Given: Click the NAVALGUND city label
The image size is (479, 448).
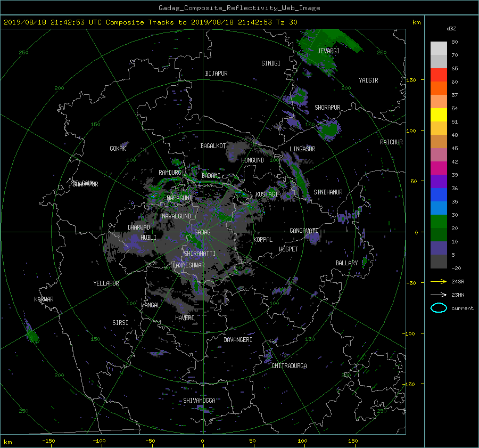Looking at the screenshot, I should click(x=176, y=216).
